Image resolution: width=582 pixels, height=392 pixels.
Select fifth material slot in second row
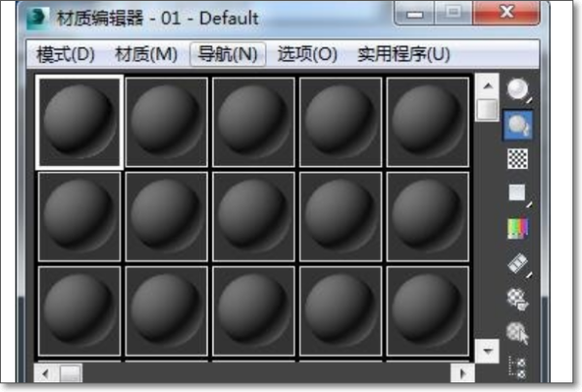pos(428,216)
